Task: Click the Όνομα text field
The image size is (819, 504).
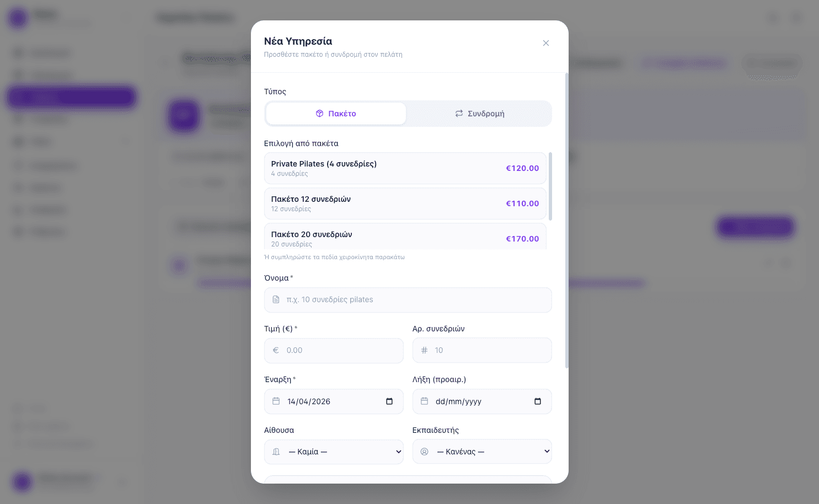Action: coord(408,300)
